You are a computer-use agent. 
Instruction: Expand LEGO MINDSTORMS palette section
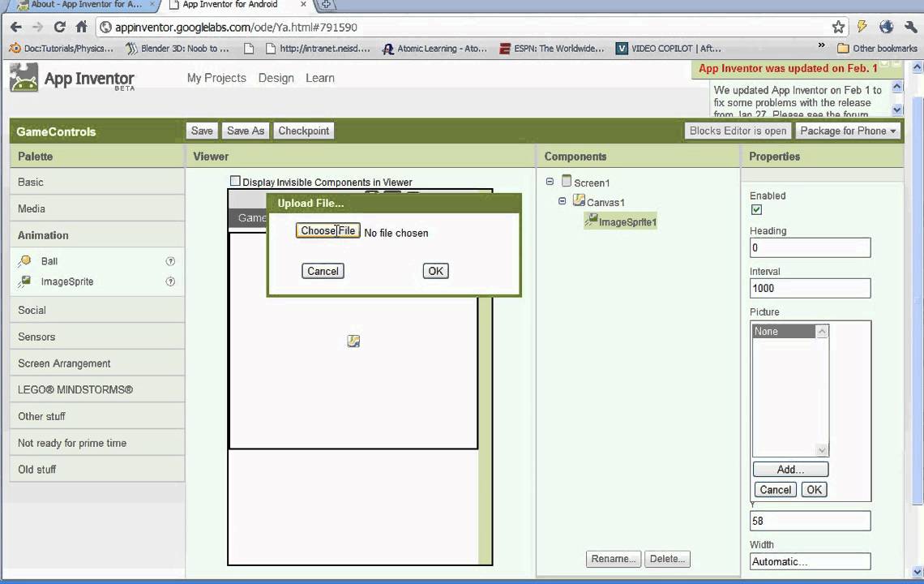point(96,390)
